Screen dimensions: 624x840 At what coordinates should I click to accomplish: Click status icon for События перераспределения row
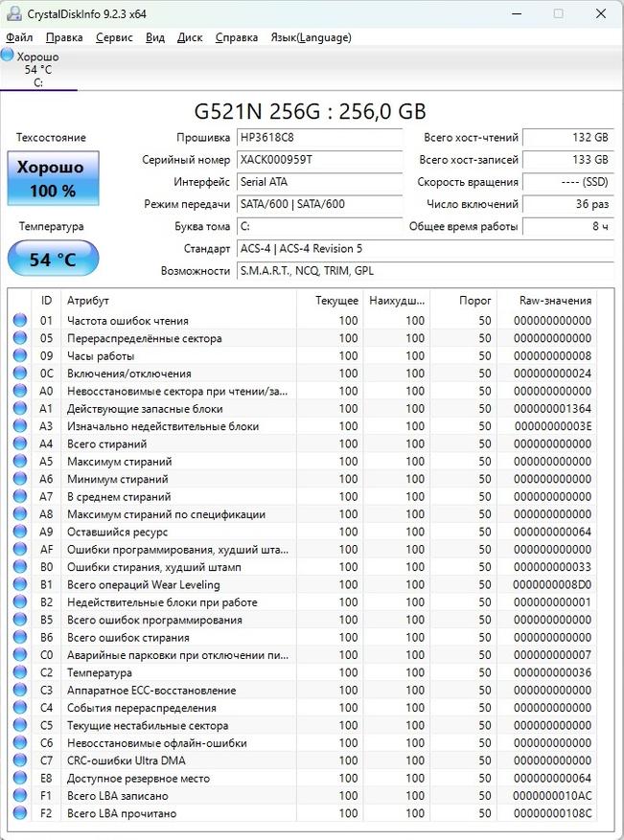click(x=20, y=708)
